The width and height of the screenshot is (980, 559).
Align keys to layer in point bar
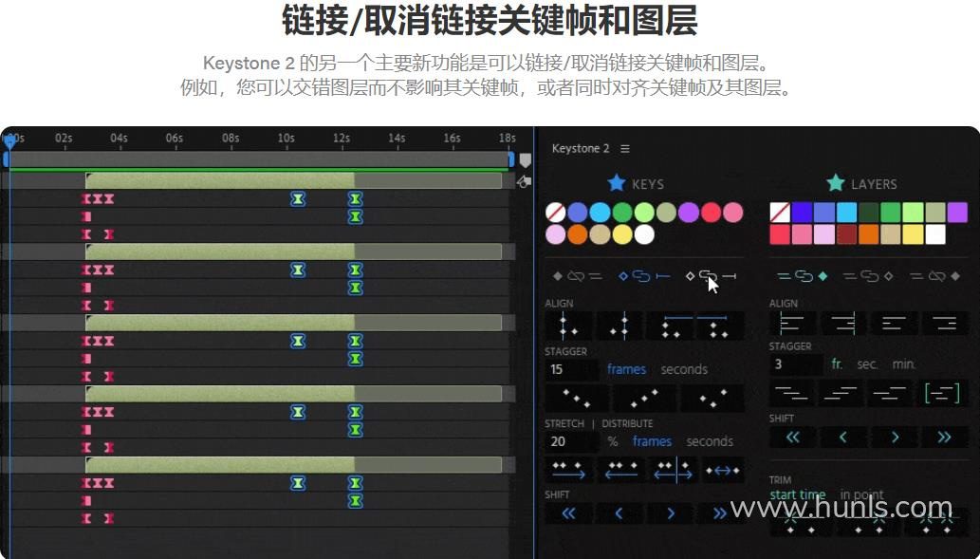point(671,326)
